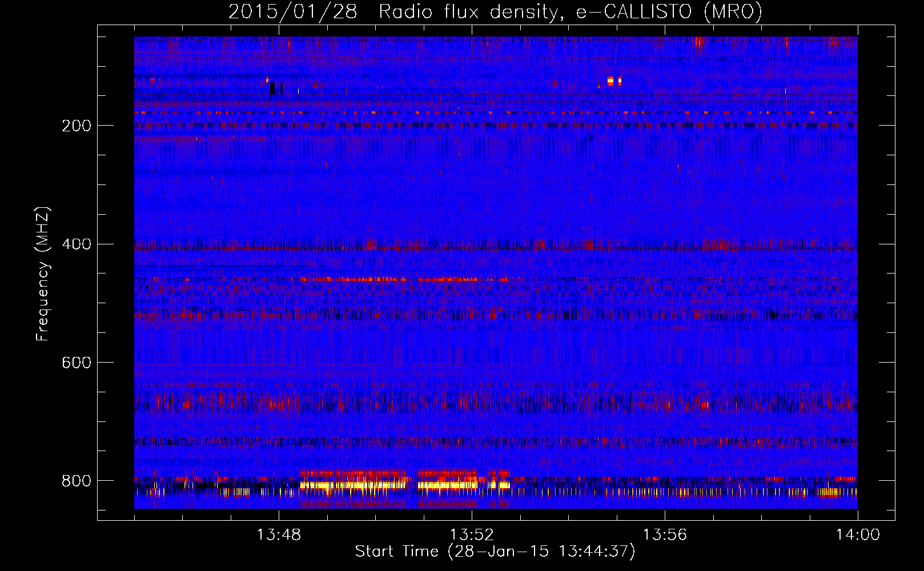The height and width of the screenshot is (571, 924).
Task: Click the '13:56' time axis label
Action: coord(665,535)
